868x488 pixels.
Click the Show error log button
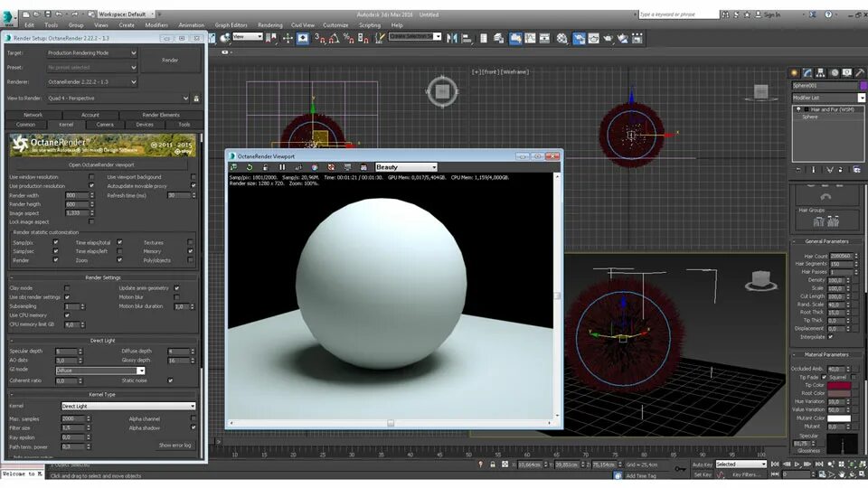click(175, 446)
